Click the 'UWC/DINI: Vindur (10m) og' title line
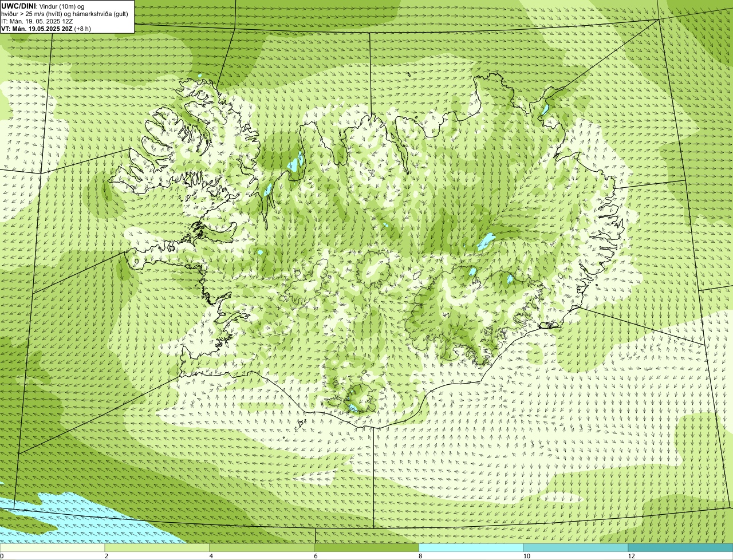733x560 pixels. tap(43, 6)
